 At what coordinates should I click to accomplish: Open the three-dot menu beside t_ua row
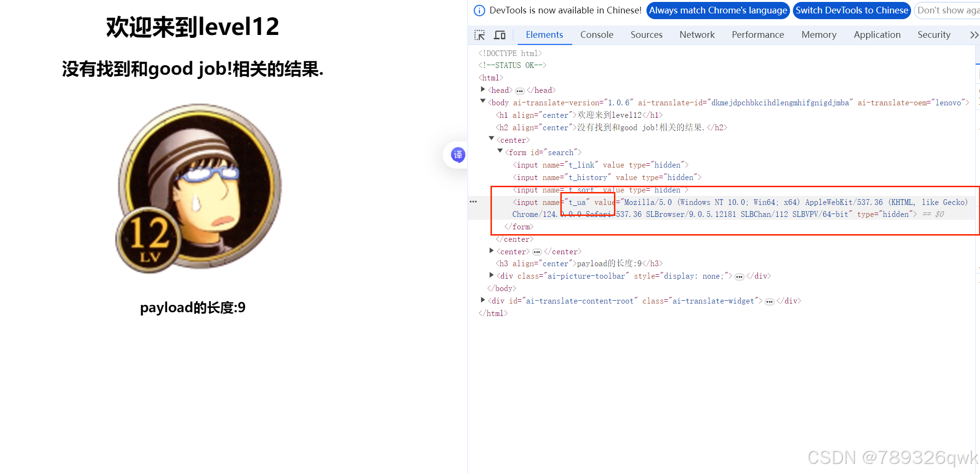click(x=473, y=202)
